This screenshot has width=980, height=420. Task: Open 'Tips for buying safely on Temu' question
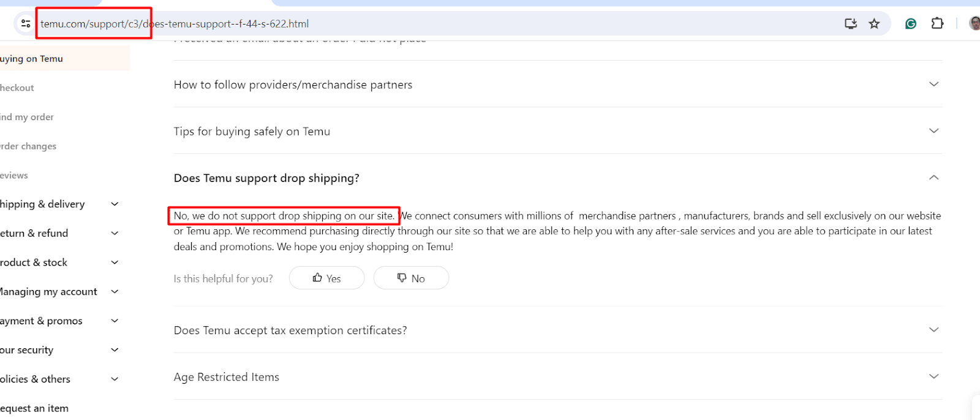click(x=252, y=131)
